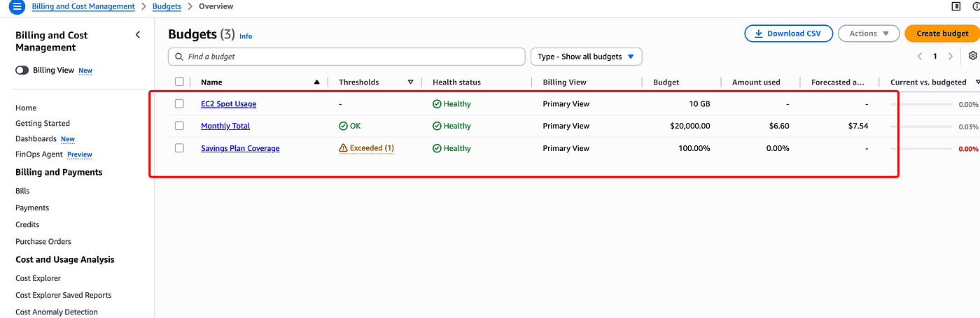Open Getting Started in the sidebar
Screen dimensions: 980x318
(x=43, y=123)
